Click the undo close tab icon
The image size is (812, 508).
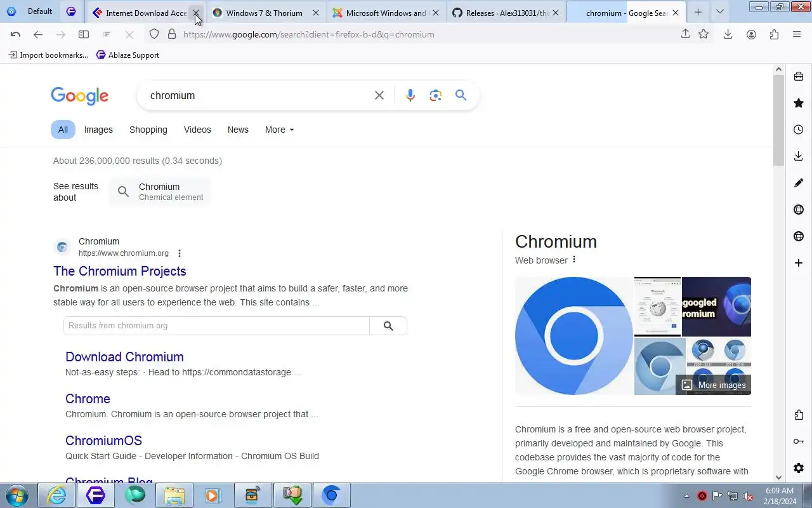[x=16, y=34]
